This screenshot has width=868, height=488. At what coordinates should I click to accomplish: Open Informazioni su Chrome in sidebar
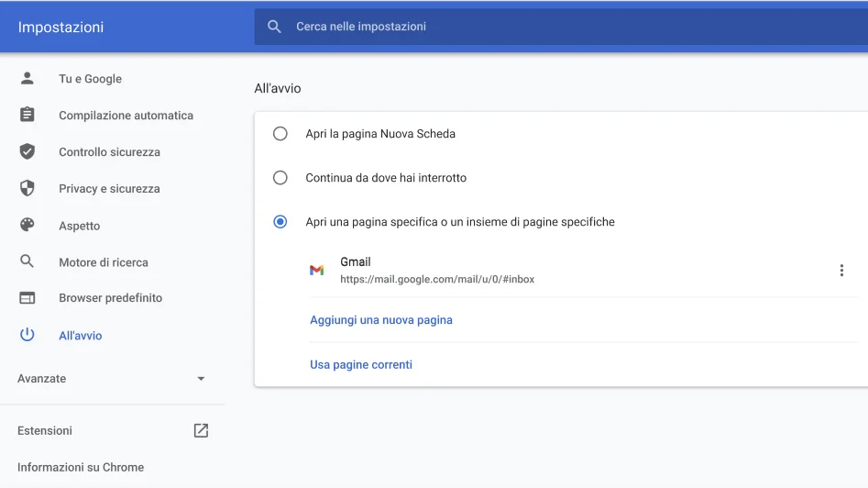[81, 467]
